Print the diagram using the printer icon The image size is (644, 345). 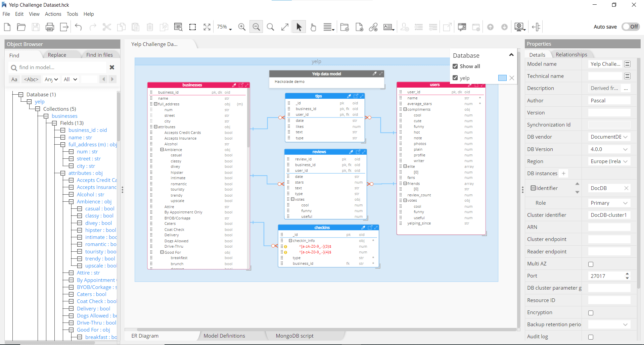point(50,27)
